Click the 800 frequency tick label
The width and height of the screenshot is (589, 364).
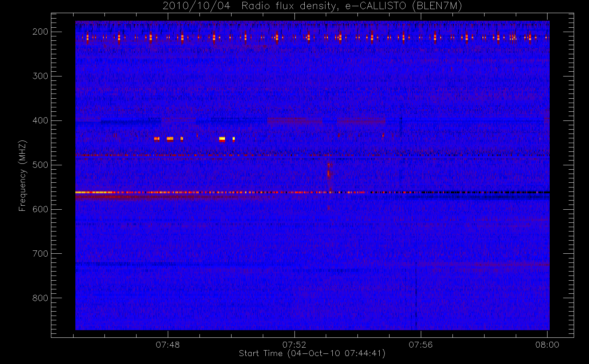[40, 298]
